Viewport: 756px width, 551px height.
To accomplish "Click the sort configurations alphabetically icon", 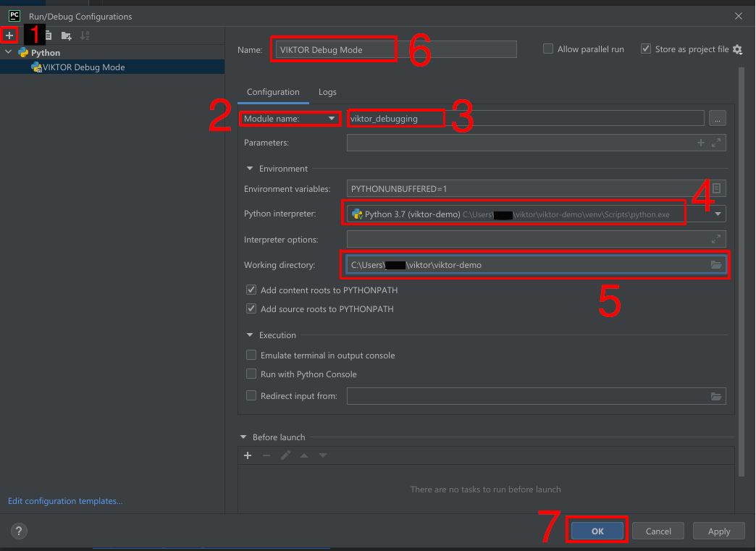I will click(x=85, y=35).
